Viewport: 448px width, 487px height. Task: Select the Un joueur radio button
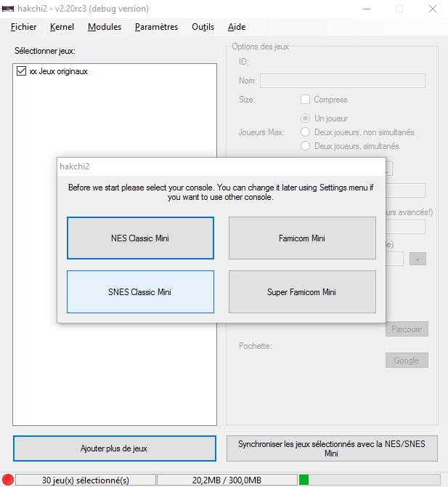[x=306, y=118]
